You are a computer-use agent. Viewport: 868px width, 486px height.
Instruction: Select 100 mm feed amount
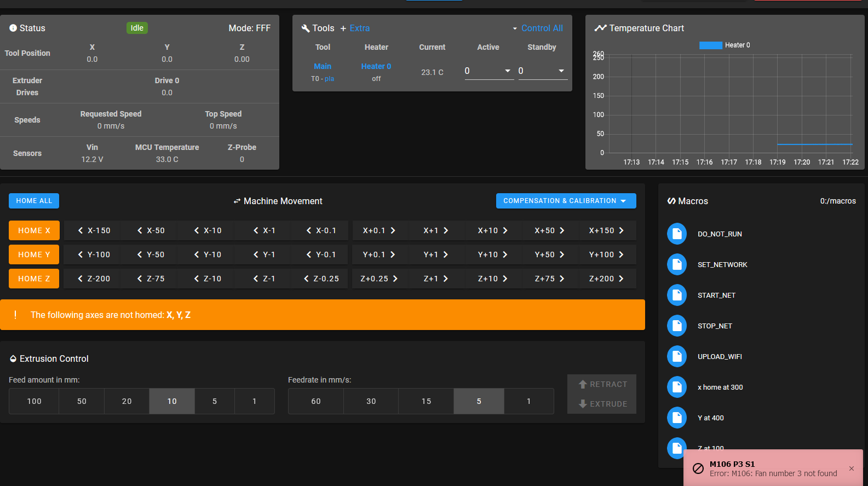(x=34, y=401)
